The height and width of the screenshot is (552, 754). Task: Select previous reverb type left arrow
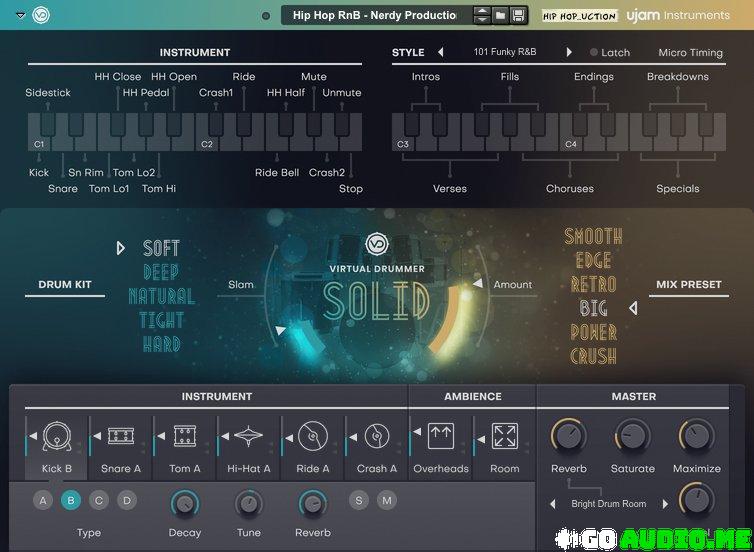(x=553, y=504)
